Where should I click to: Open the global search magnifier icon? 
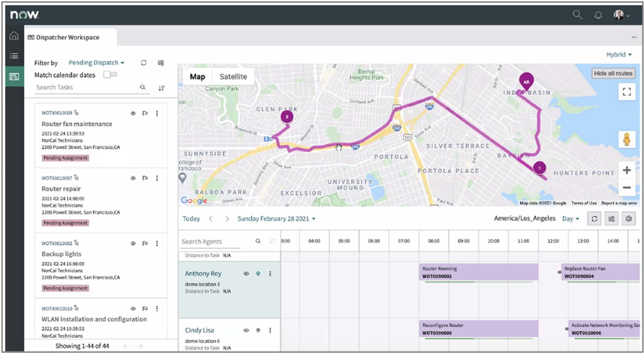point(577,15)
